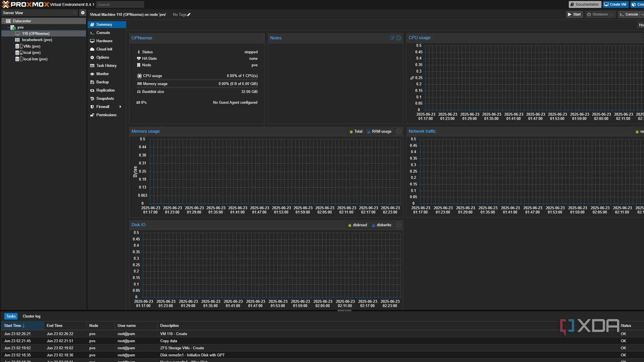Click the Backup floppy icon
644x362 pixels.
[x=92, y=82]
